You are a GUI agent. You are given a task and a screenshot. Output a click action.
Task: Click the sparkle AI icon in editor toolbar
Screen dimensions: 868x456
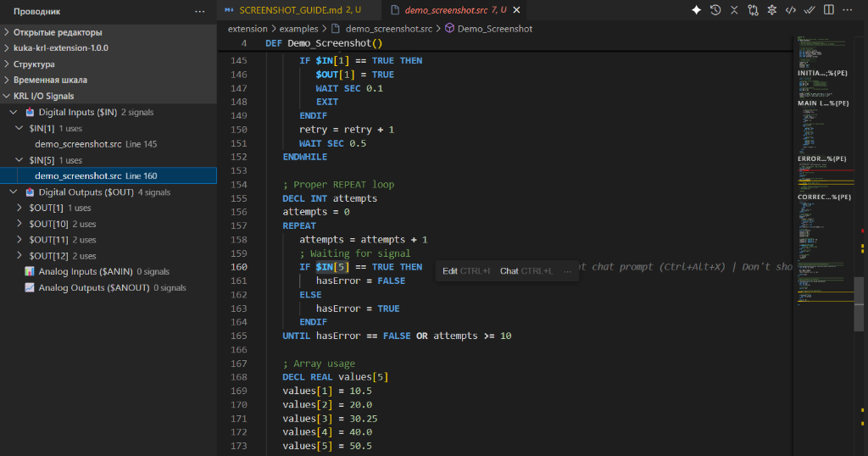pos(697,10)
